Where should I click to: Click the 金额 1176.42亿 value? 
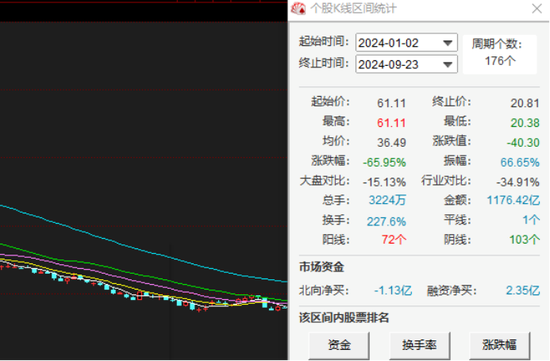point(513,200)
